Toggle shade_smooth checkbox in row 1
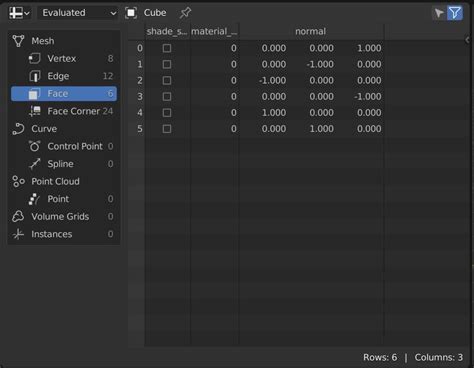The width and height of the screenshot is (474, 368). click(167, 64)
